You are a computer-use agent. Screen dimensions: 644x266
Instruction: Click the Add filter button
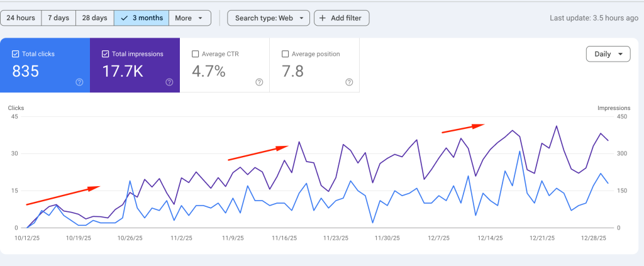(341, 18)
